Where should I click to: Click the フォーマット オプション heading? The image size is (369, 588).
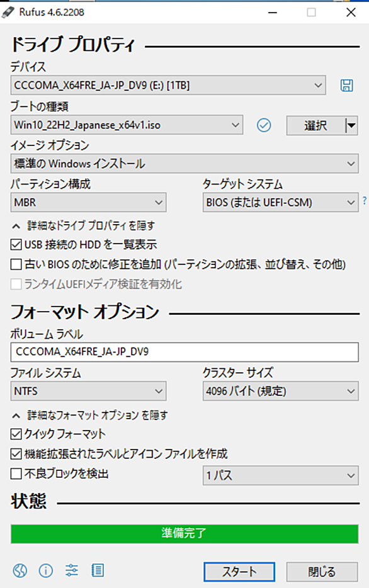(x=85, y=312)
